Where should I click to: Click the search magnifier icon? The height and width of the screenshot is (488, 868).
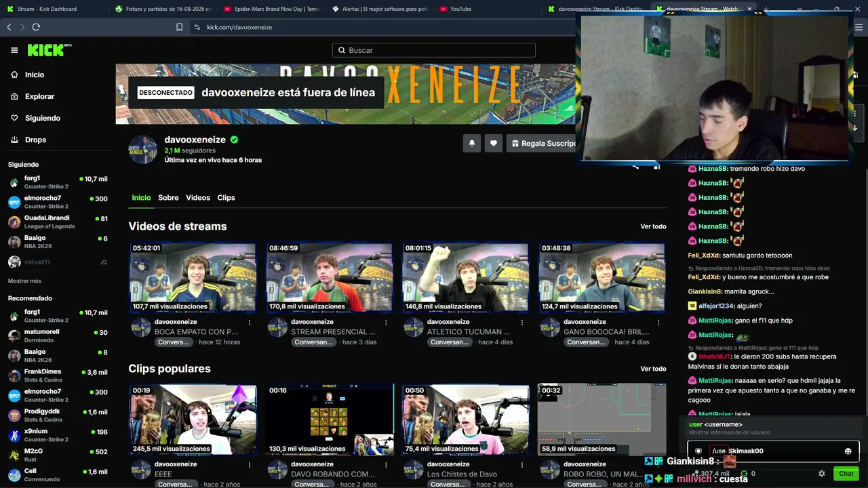(340, 50)
